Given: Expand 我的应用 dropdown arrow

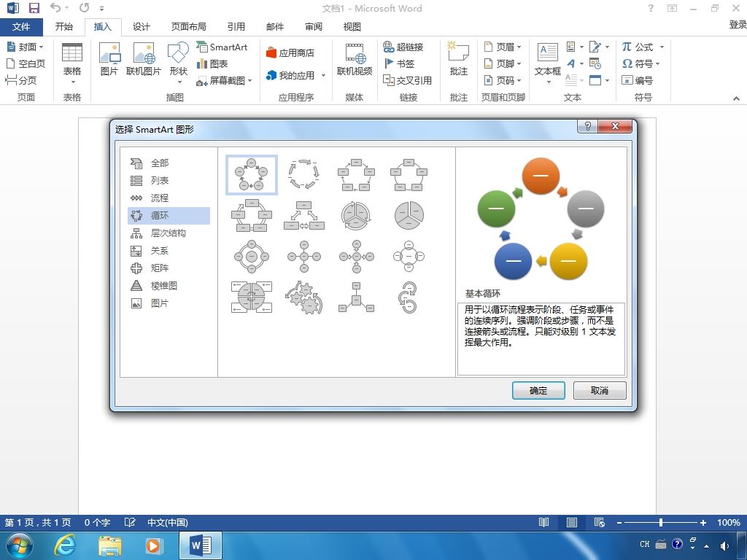Looking at the screenshot, I should coord(323,75).
